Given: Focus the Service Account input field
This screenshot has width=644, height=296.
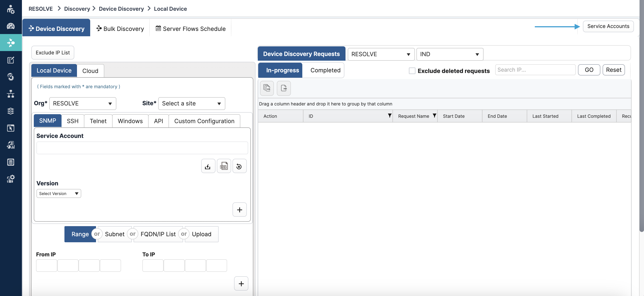Looking at the screenshot, I should (x=142, y=148).
